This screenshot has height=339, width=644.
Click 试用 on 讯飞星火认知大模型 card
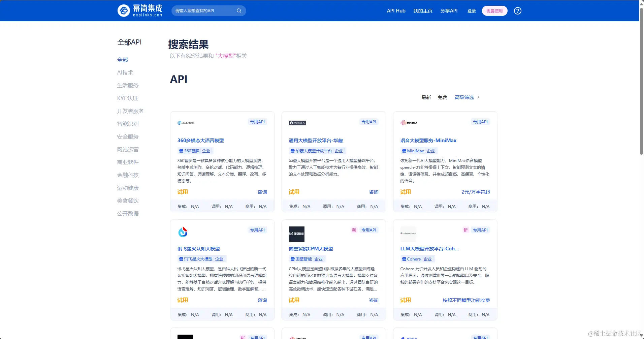(183, 300)
